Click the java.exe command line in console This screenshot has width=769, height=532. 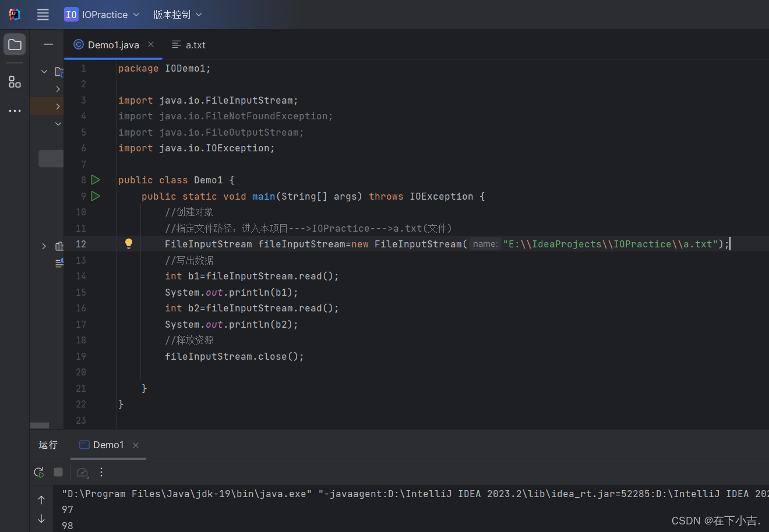(x=415, y=494)
